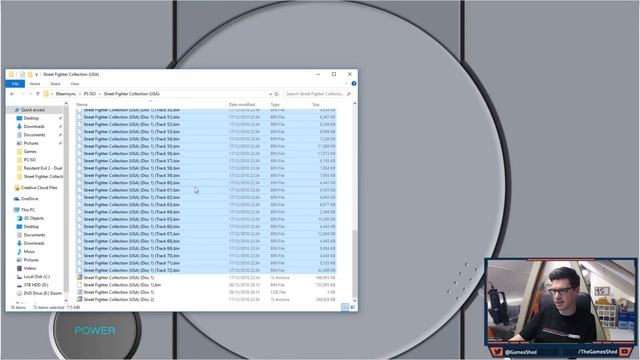Image resolution: width=640 pixels, height=360 pixels.
Task: Select the Track 67 bin file
Action: tap(206, 234)
